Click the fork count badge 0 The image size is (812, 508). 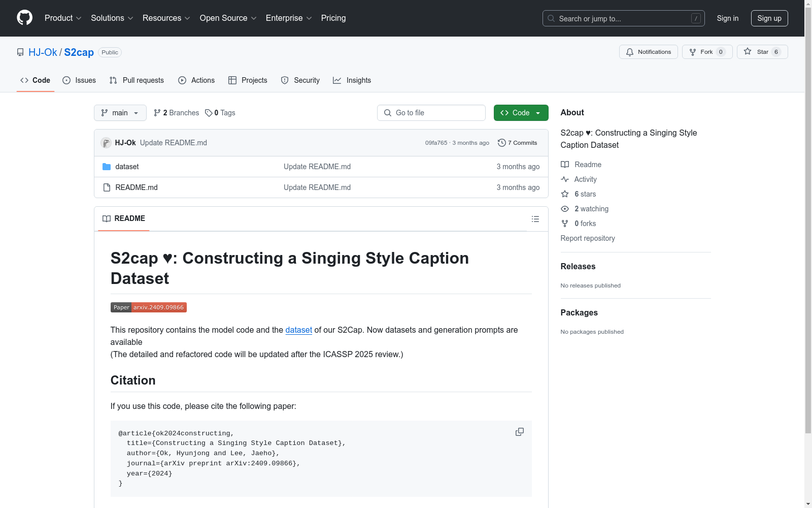(x=721, y=52)
